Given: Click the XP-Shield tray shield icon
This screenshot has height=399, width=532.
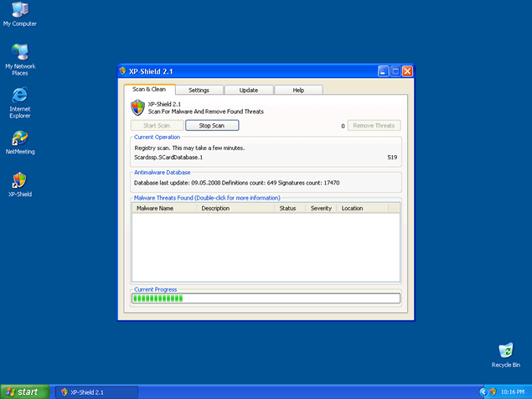Looking at the screenshot, I should [493, 391].
